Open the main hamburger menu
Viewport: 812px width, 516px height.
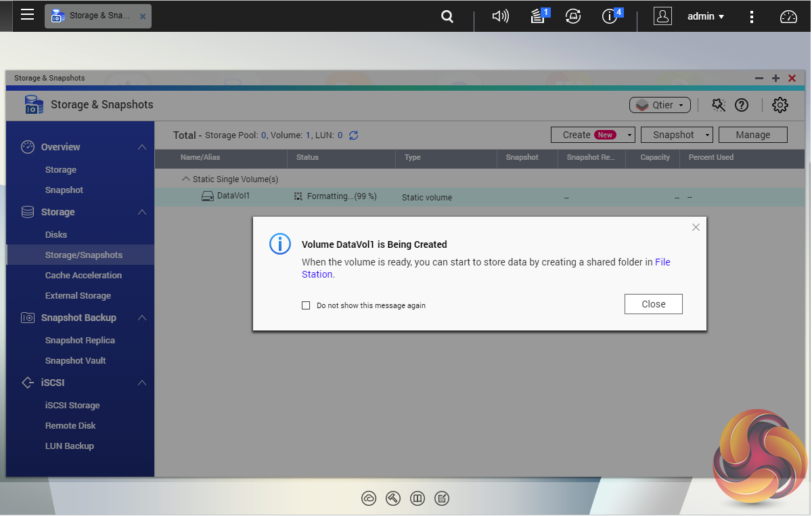point(27,15)
